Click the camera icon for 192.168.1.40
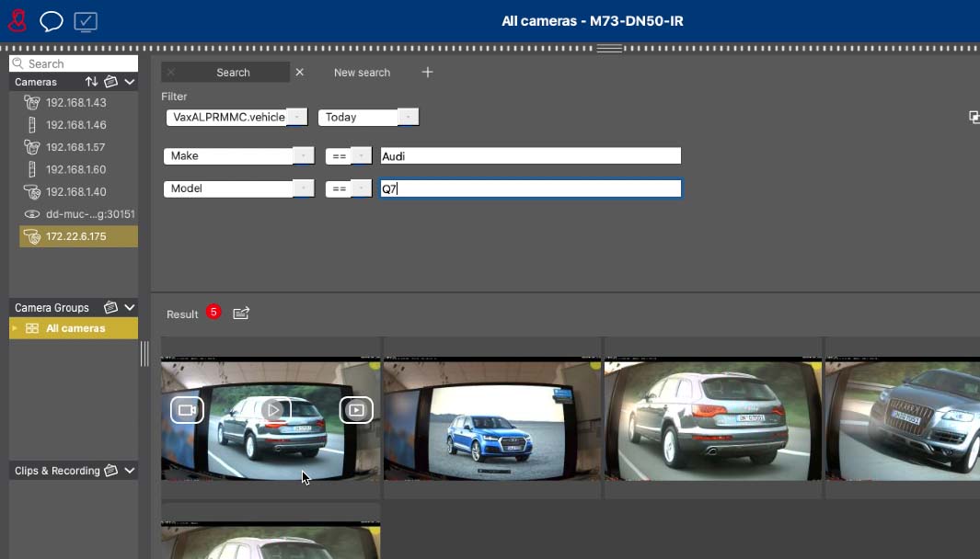The image size is (980, 559). [32, 192]
